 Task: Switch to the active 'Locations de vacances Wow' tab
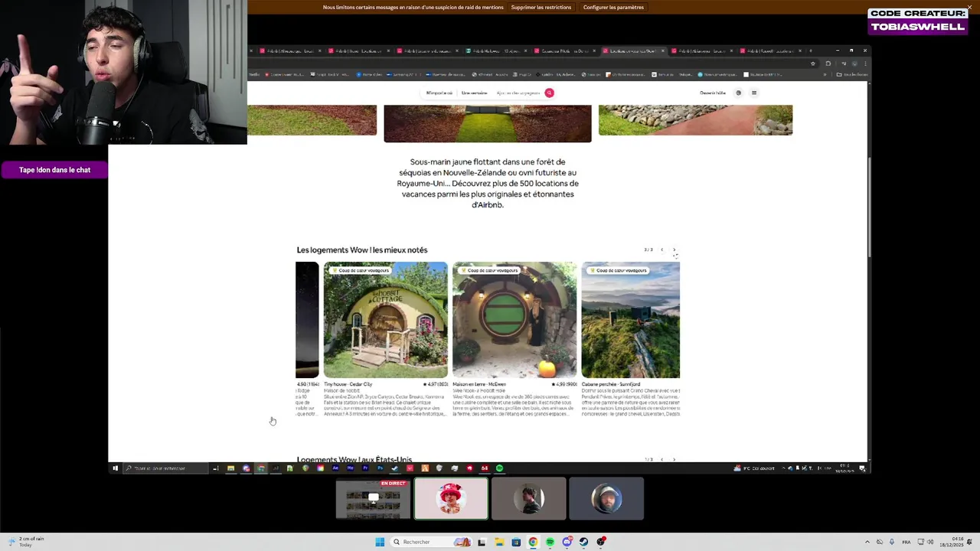[632, 51]
